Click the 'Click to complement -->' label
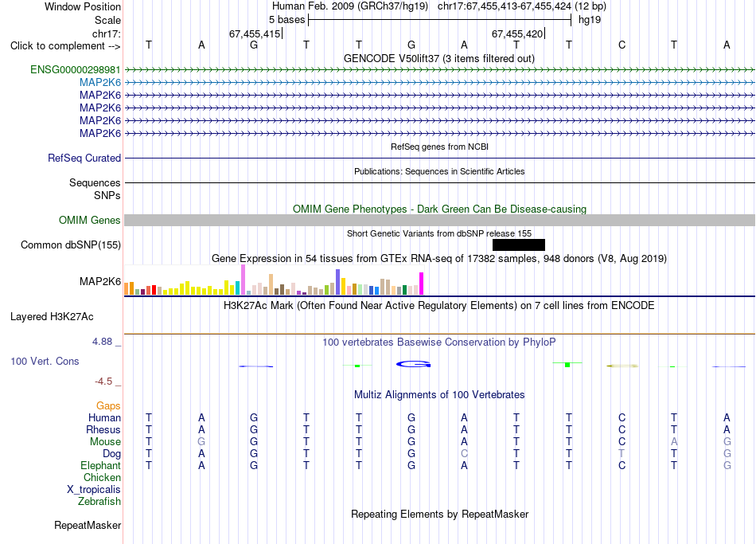Viewport: 756px width, 544px height. point(65,46)
